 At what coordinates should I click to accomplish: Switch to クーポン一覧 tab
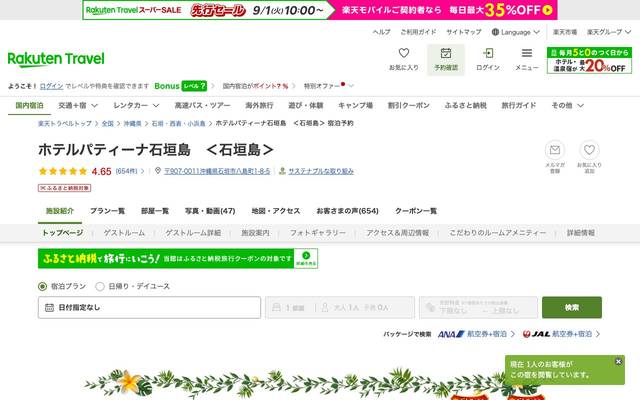pos(416,211)
